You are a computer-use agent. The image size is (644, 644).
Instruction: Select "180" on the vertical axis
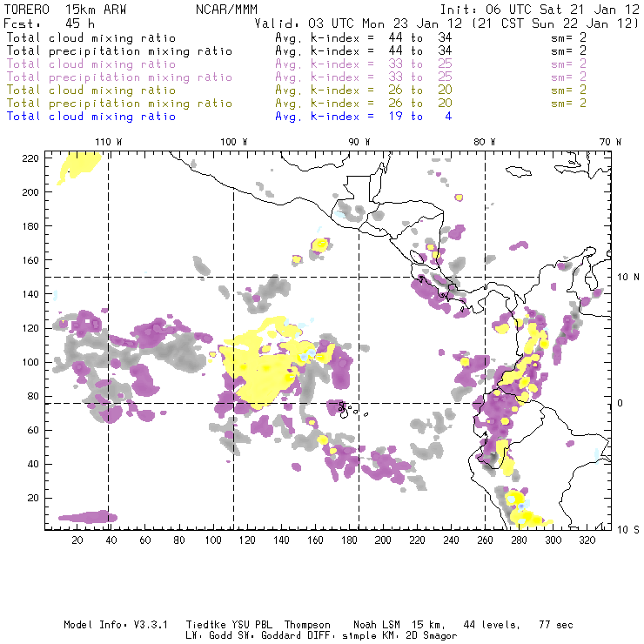[x=30, y=226]
